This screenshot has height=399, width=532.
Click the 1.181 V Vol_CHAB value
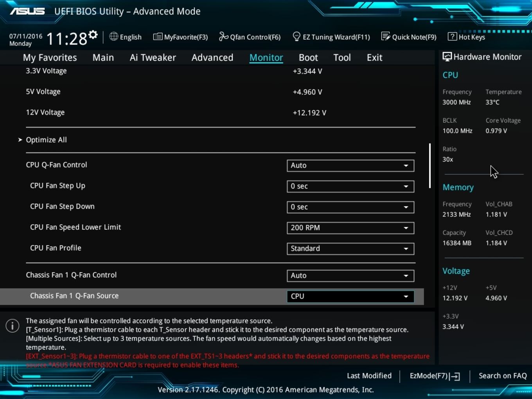click(496, 214)
